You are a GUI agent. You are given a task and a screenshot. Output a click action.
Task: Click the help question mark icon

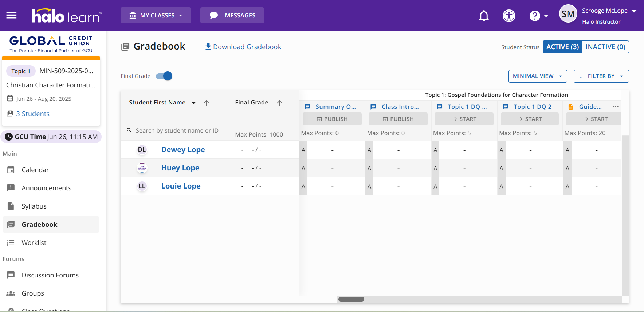pos(534,16)
